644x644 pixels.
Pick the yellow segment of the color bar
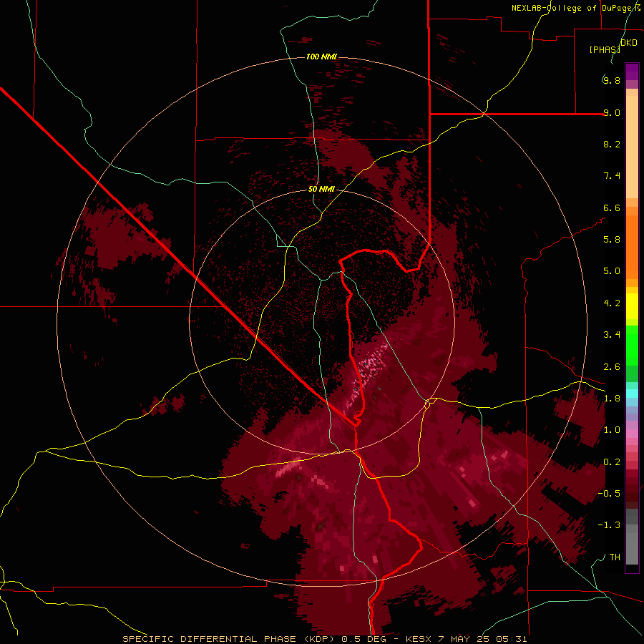click(x=632, y=306)
